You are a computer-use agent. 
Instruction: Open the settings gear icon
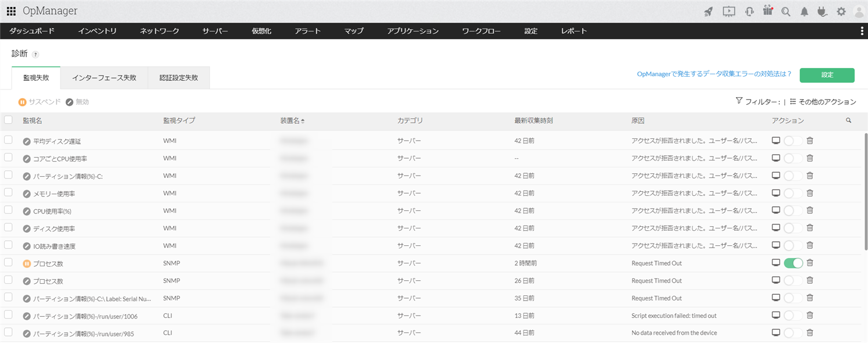pos(841,12)
